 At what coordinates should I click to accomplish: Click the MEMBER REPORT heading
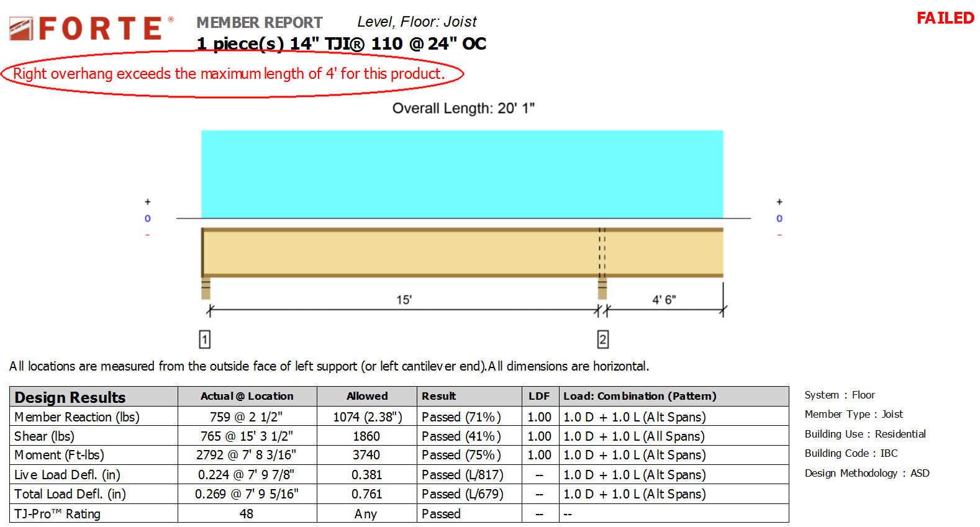259,22
